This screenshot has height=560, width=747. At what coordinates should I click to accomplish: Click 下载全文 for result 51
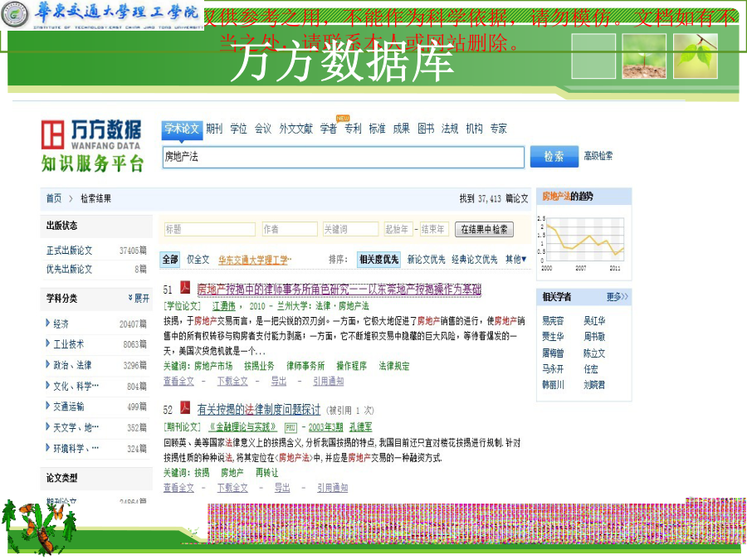(232, 381)
